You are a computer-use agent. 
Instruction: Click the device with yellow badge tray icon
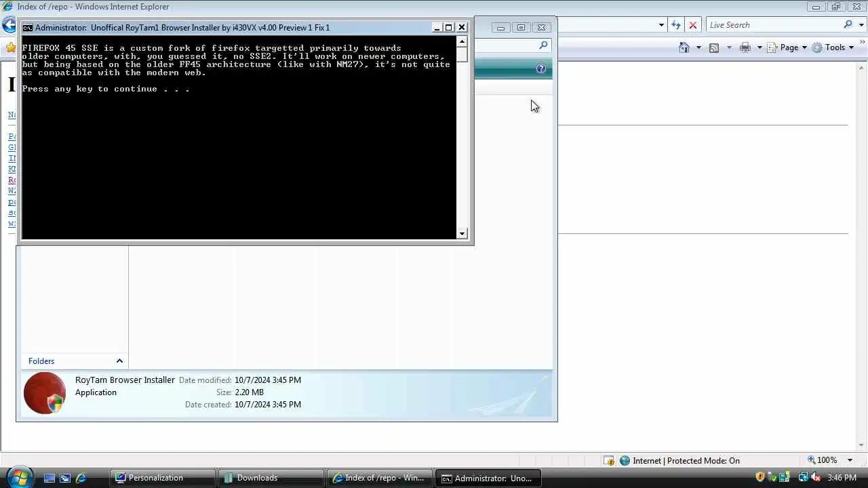pos(785,477)
